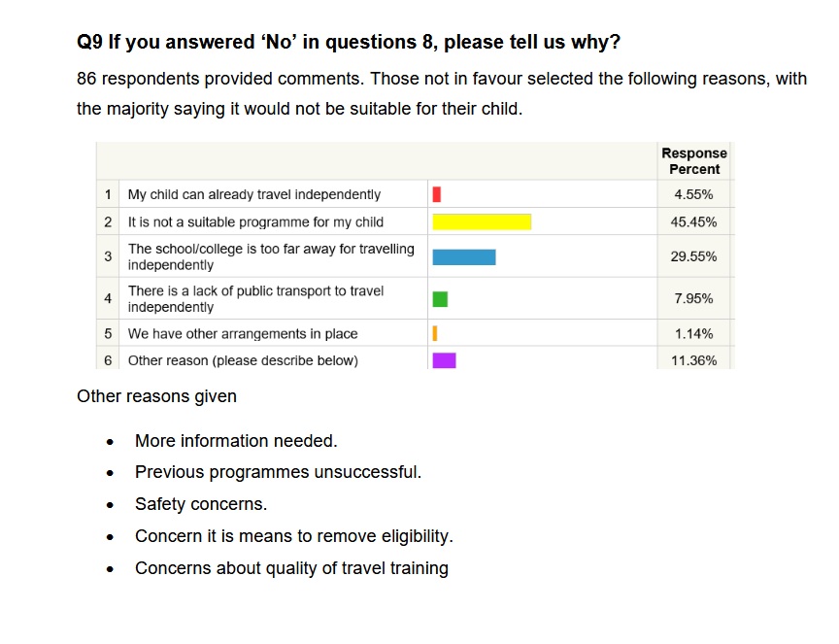Click the green bar for lack of transport
Viewport: 839px width, 644px height.
(x=440, y=299)
